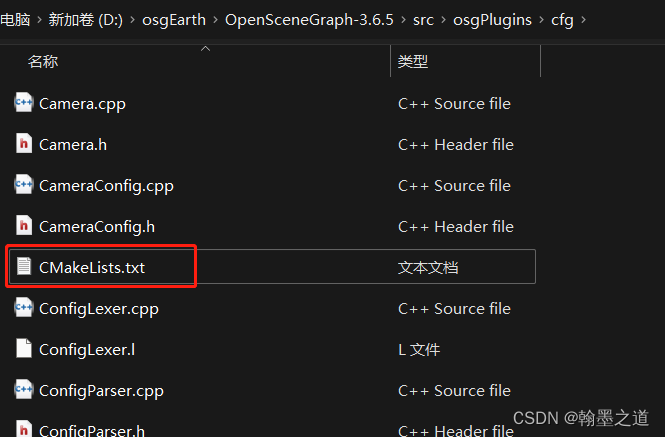Click the Camera.cpp file icon
The height and width of the screenshot is (437, 665).
click(23, 103)
